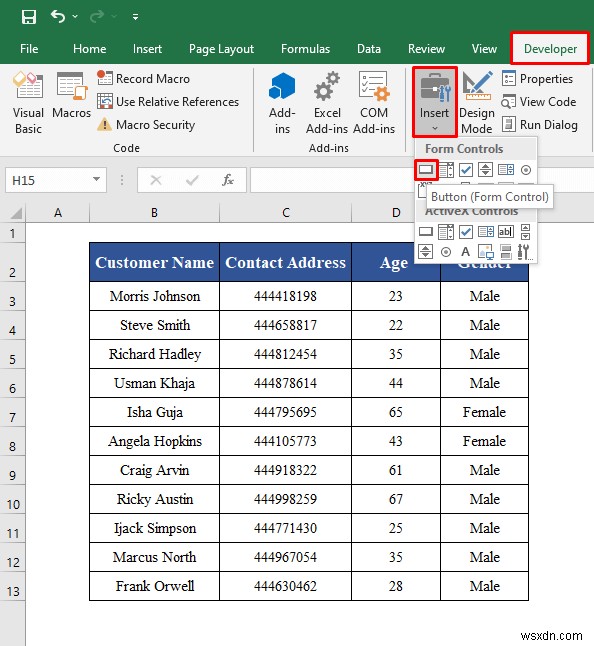This screenshot has width=594, height=646.
Task: Expand the Insert controls dropdown
Action: tap(435, 103)
